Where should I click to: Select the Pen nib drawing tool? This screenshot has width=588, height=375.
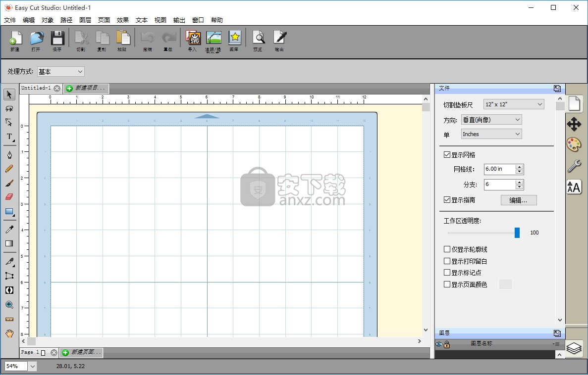coord(9,155)
